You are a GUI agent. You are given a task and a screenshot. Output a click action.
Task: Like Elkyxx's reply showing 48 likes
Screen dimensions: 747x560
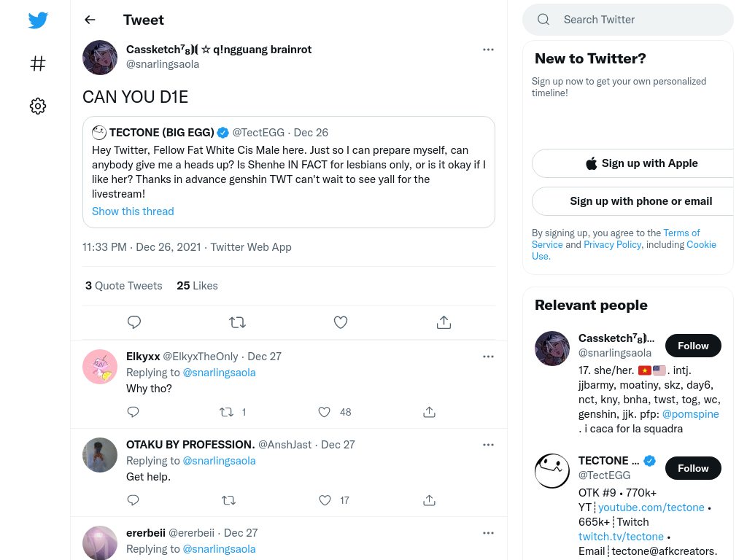pyautogui.click(x=325, y=412)
